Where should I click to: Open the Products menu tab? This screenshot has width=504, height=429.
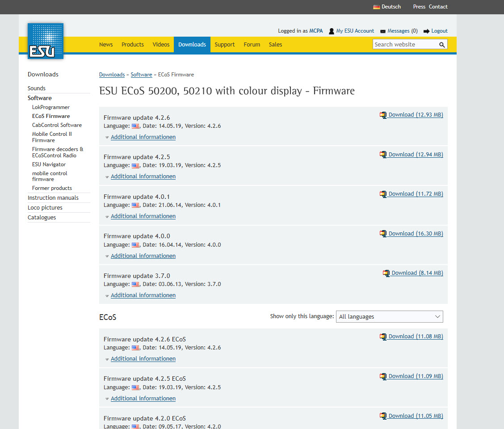point(133,45)
